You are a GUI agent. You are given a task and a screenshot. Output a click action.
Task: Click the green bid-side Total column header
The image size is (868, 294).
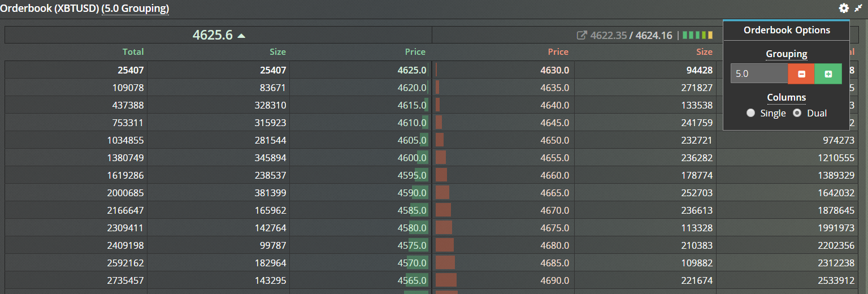(133, 52)
